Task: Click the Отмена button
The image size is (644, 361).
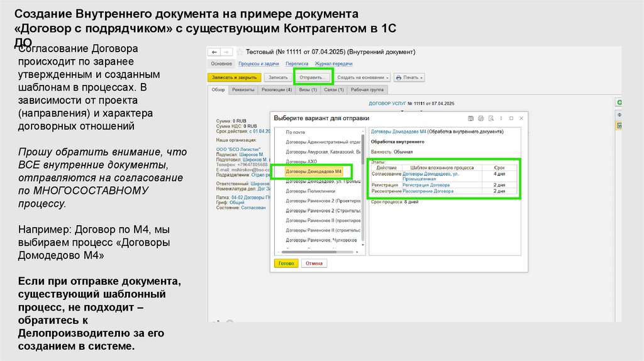Action: [314, 263]
